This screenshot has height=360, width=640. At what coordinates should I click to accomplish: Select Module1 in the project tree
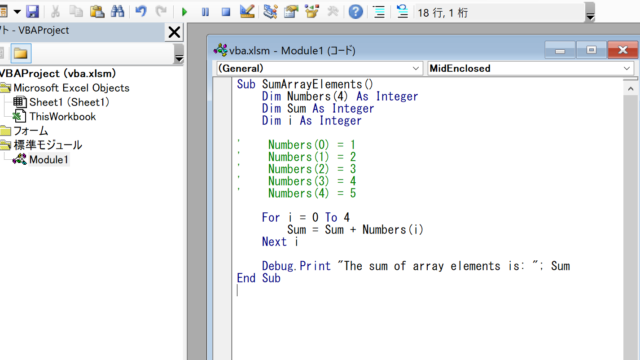(49, 160)
